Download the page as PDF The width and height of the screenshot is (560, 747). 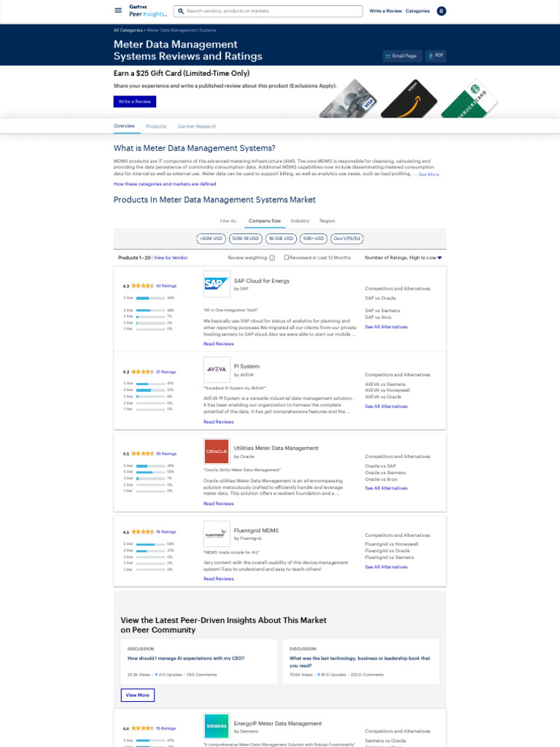pos(435,55)
